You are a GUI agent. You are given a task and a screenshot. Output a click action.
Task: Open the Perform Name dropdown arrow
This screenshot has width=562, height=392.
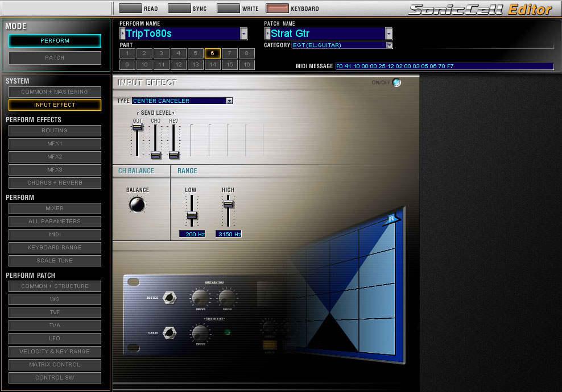coord(243,34)
